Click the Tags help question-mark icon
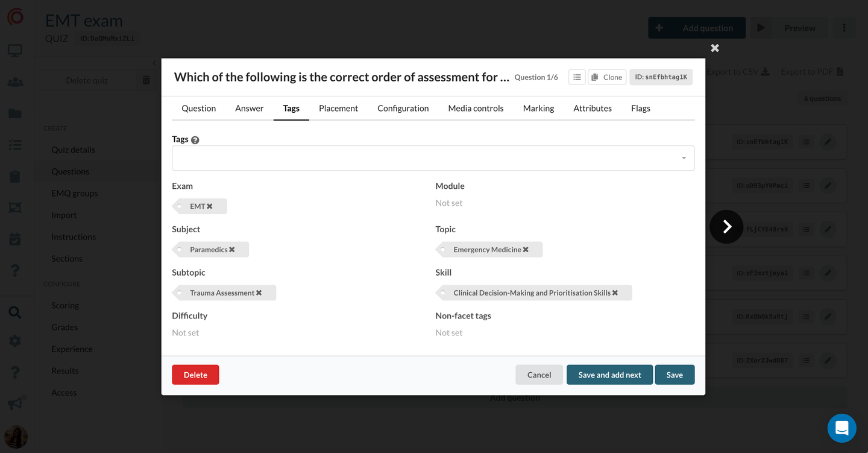 [195, 140]
